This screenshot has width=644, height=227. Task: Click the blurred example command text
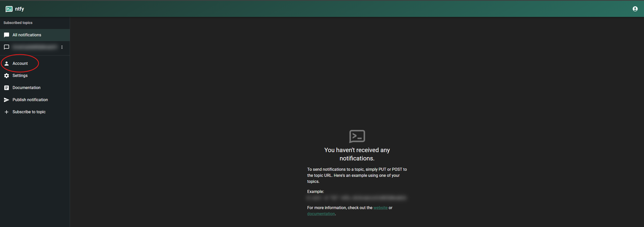(356, 198)
